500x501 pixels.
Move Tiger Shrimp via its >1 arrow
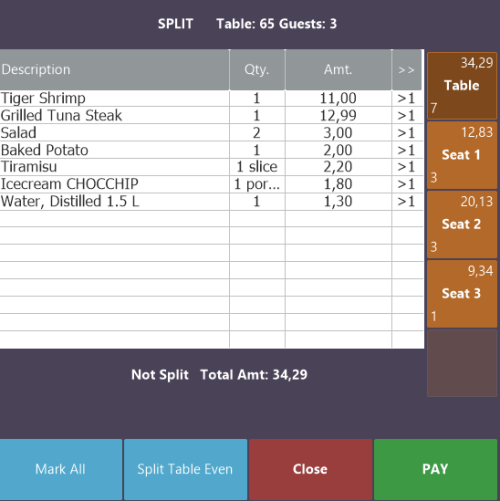[x=406, y=98]
